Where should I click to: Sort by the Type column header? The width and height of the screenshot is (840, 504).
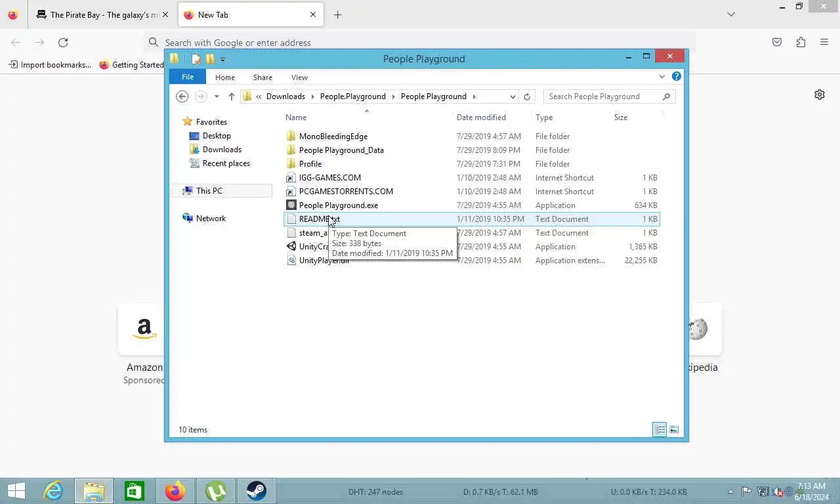click(x=544, y=117)
